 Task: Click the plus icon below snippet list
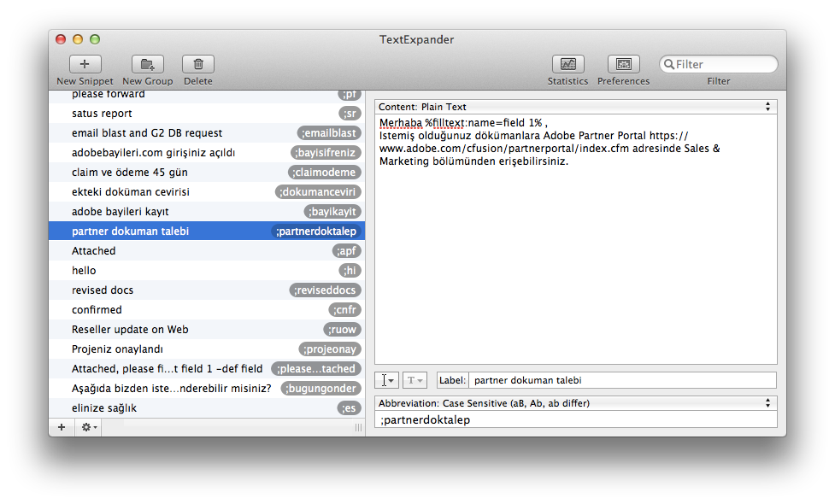[x=62, y=427]
